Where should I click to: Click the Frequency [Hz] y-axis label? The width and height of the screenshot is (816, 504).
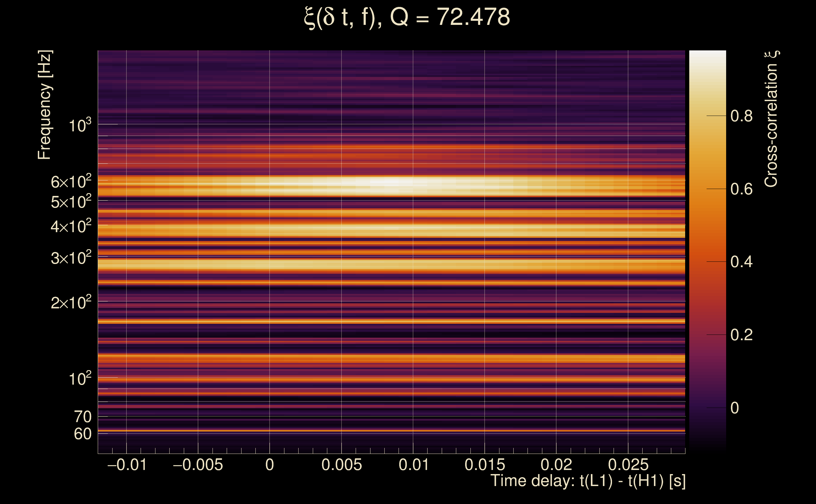(x=44, y=105)
